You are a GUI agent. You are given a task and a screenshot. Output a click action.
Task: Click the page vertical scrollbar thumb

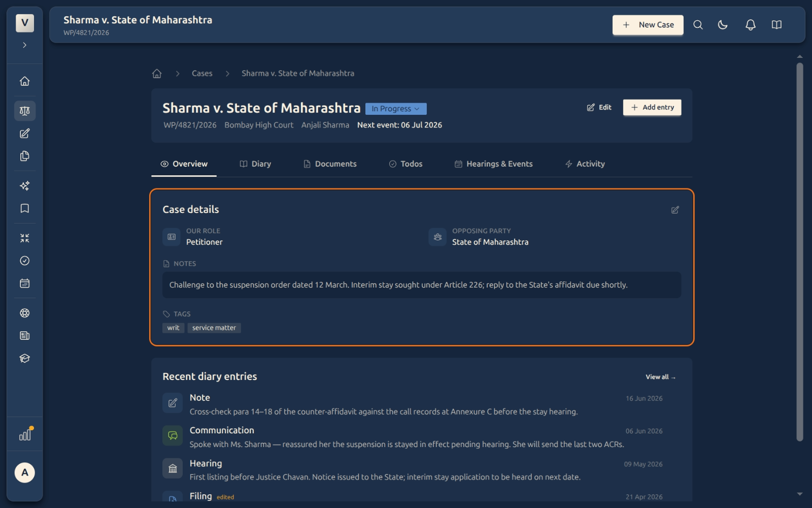click(x=800, y=251)
